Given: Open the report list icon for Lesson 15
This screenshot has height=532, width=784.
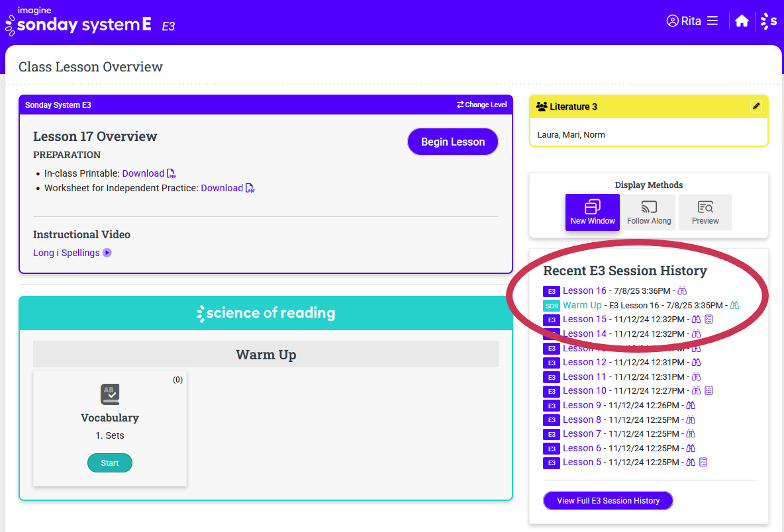Looking at the screenshot, I should pyautogui.click(x=709, y=319).
